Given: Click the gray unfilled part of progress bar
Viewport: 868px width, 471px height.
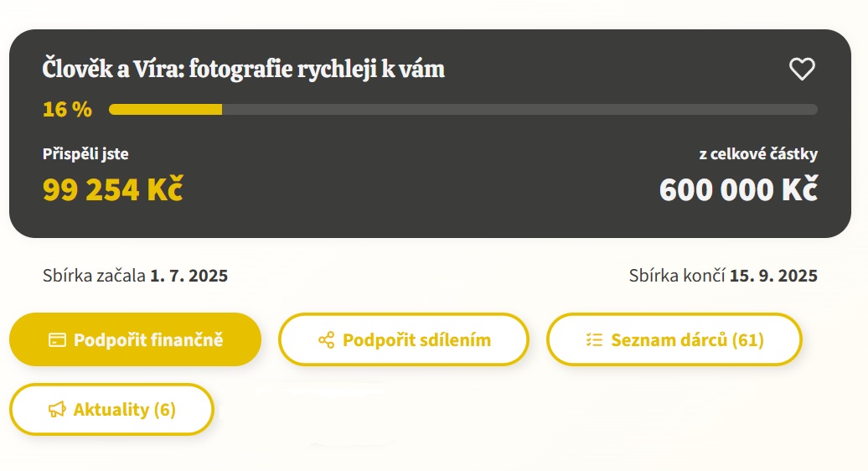Looking at the screenshot, I should click(x=519, y=110).
